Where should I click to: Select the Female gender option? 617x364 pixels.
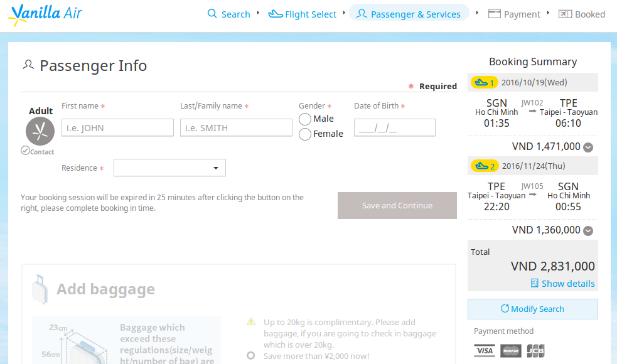(x=305, y=134)
